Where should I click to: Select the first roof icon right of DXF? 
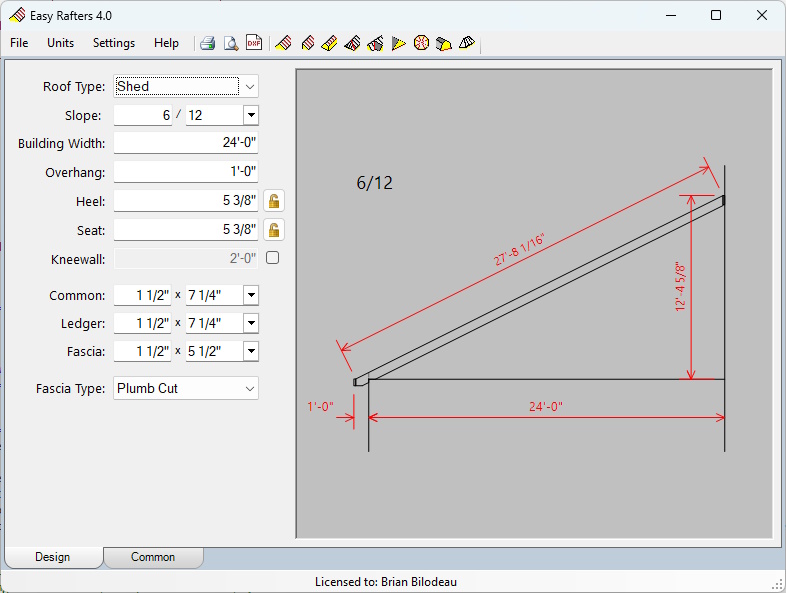[x=283, y=43]
